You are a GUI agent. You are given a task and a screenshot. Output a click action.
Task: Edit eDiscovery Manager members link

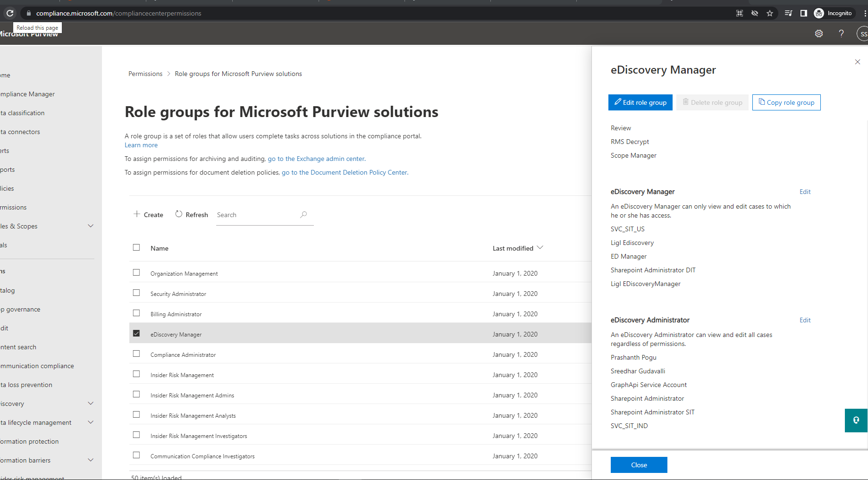pos(805,192)
